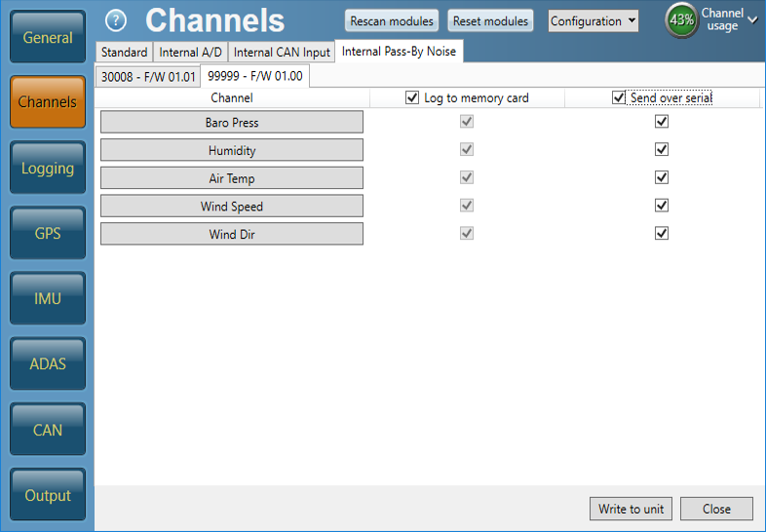Click the Channels page title
The image size is (766, 532).
(x=215, y=20)
